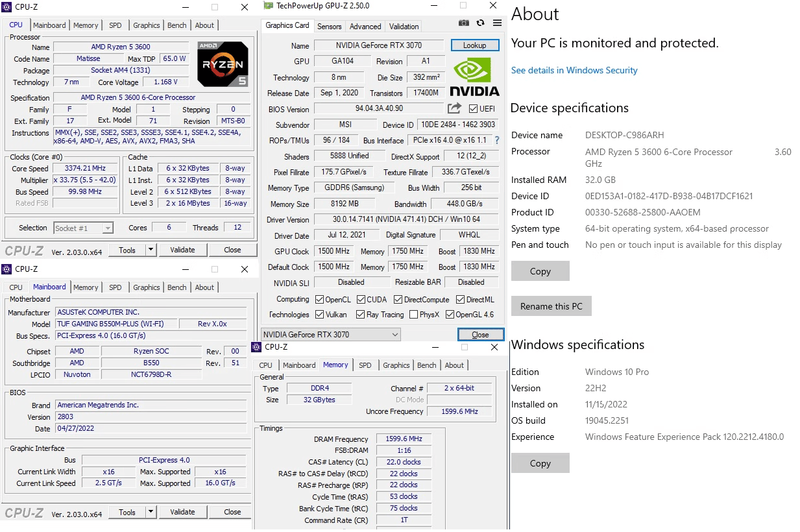Open the Tools dropdown arrow in top CPU-Z window
Image resolution: width=800 pixels, height=532 pixels.
click(151, 250)
